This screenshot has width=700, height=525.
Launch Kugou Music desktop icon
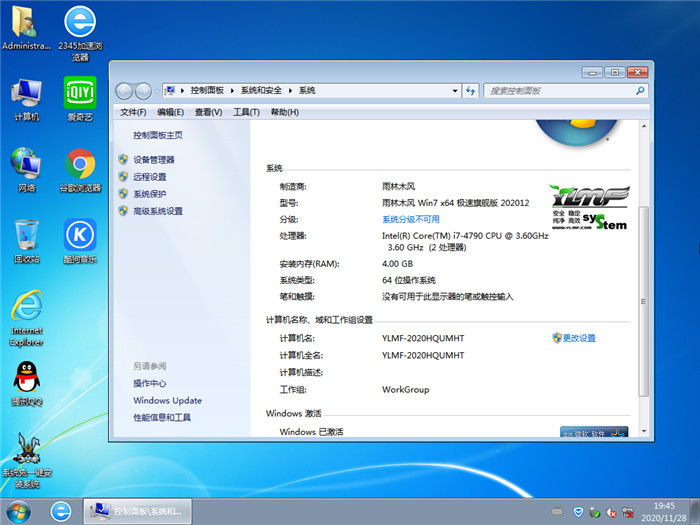pyautogui.click(x=80, y=241)
